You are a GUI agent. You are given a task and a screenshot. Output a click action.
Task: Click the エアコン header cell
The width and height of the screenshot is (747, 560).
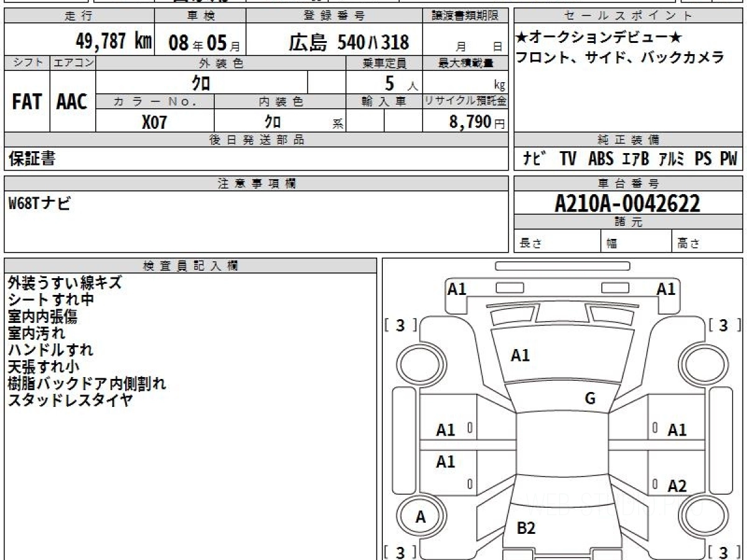point(73,63)
